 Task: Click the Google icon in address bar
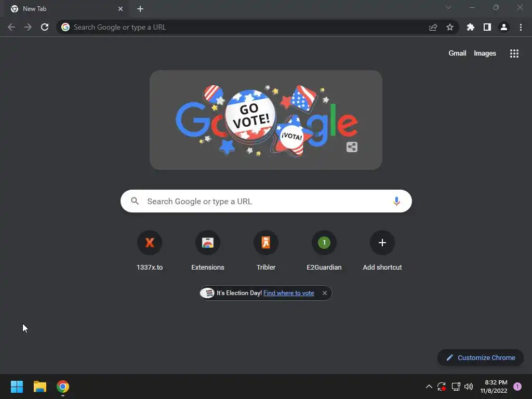point(65,27)
